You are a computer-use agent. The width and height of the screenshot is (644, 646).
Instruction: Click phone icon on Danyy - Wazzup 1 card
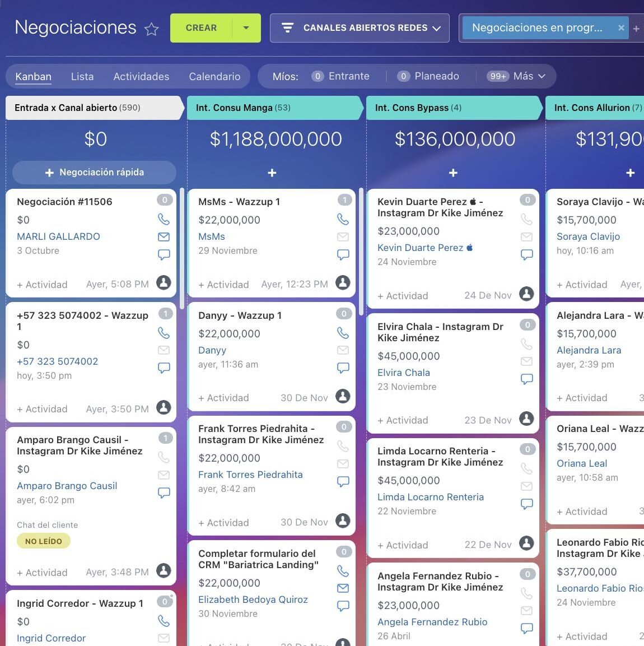(x=343, y=333)
